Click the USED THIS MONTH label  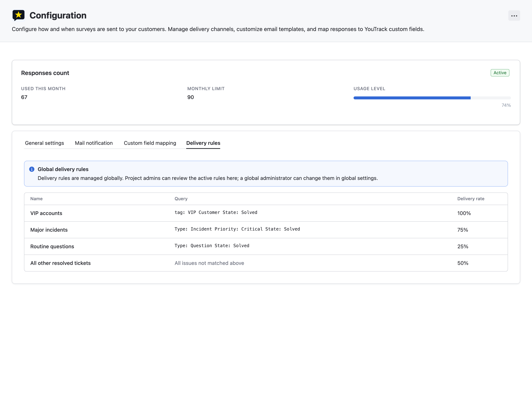click(43, 89)
